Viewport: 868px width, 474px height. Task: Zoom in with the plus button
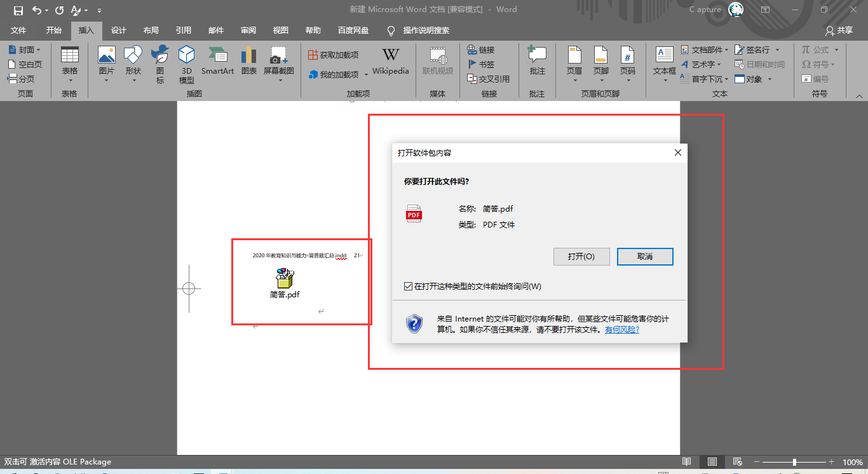[831, 462]
